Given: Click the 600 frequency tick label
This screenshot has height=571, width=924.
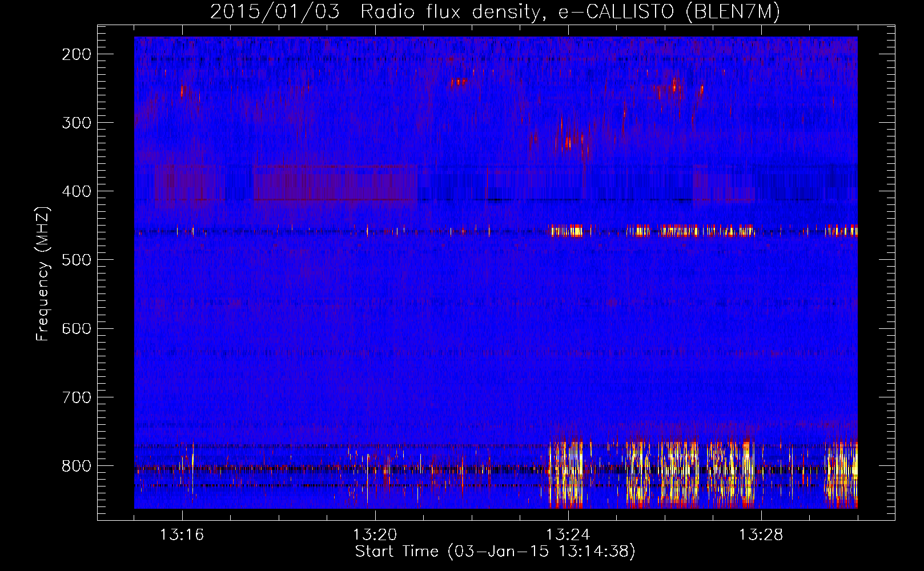Looking at the screenshot, I should (x=77, y=328).
